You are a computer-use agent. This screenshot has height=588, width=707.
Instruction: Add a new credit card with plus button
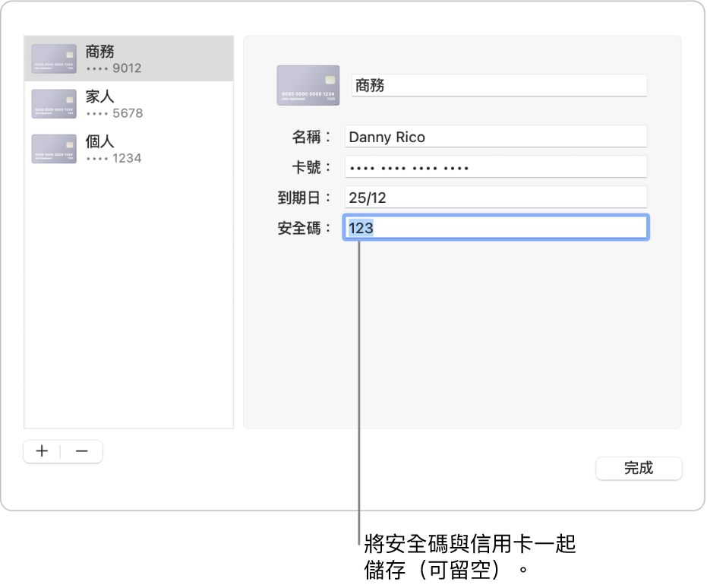click(x=43, y=451)
